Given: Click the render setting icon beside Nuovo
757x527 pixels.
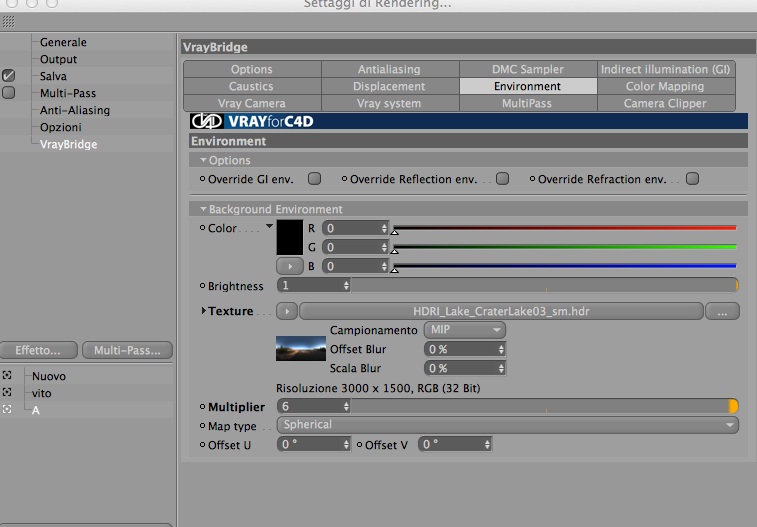Looking at the screenshot, I should pos(7,375).
